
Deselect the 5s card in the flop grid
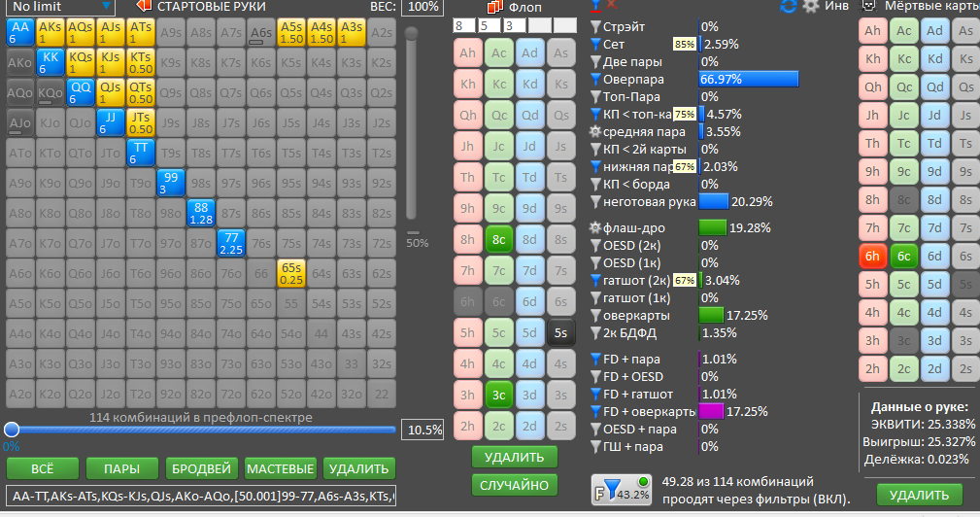[560, 333]
